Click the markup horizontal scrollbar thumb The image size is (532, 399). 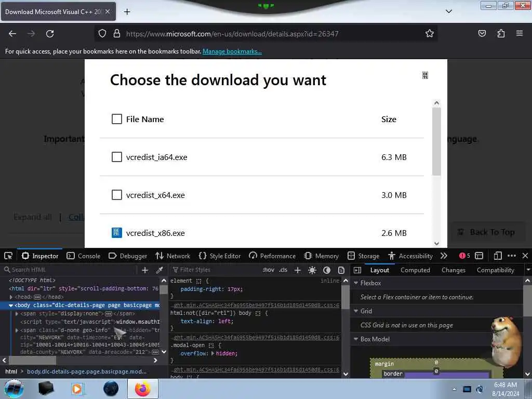33,361
